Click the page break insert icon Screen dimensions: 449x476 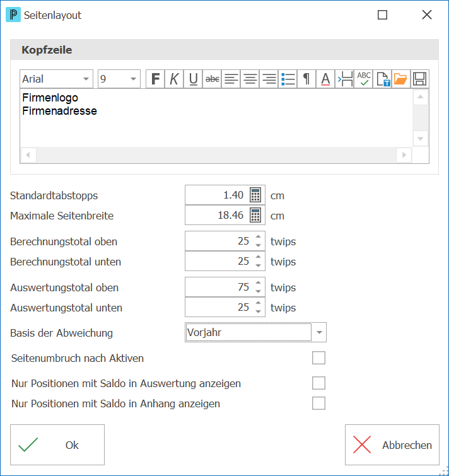344,79
